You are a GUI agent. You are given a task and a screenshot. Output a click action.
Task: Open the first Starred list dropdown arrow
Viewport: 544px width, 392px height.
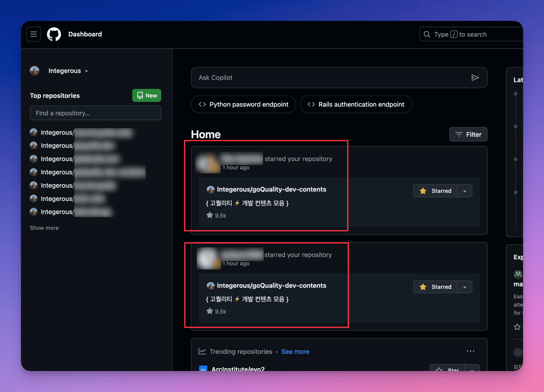pyautogui.click(x=465, y=191)
